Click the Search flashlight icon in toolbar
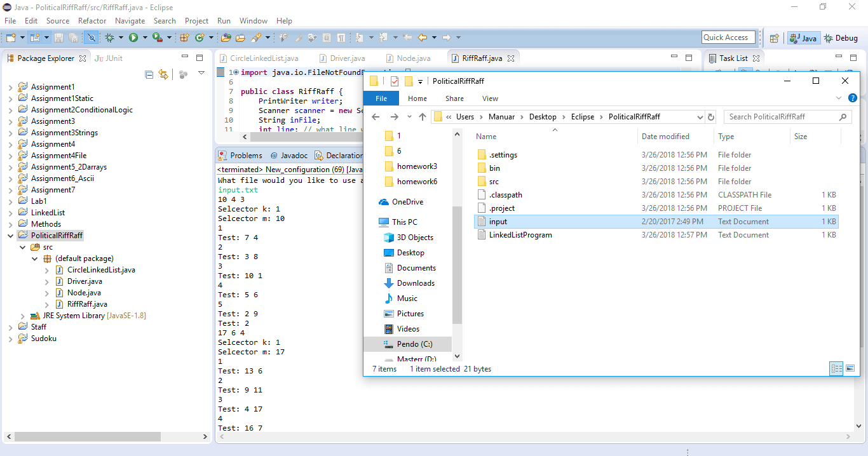Viewport: 868px width, 456px height. (x=255, y=37)
